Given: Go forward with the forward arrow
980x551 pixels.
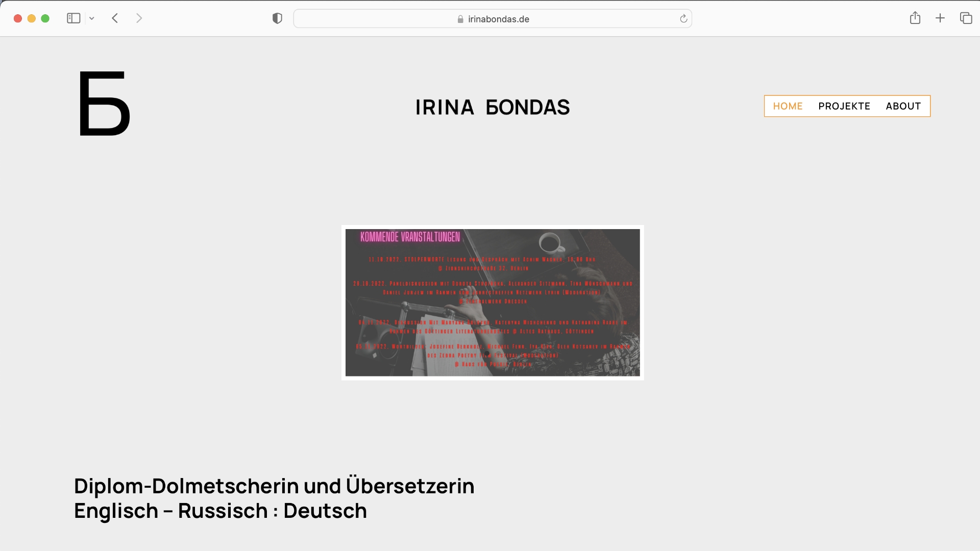Looking at the screenshot, I should pos(139,18).
